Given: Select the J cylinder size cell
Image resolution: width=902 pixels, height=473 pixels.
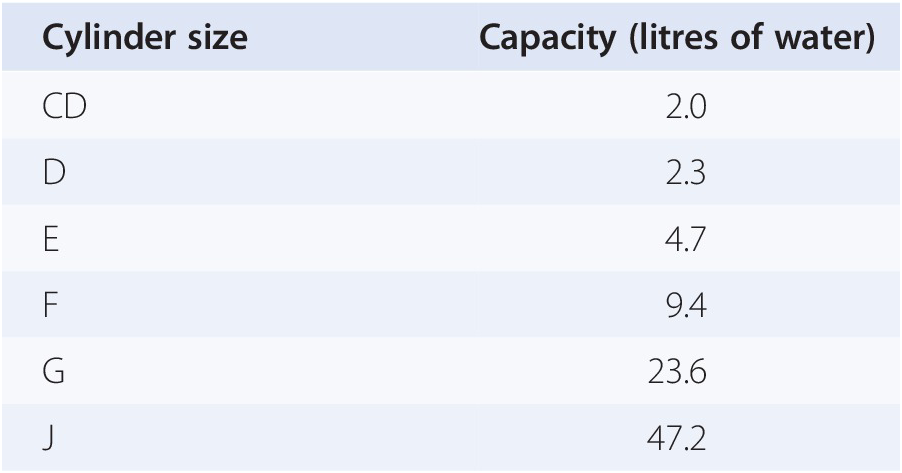Looking at the screenshot, I should click(48, 439).
